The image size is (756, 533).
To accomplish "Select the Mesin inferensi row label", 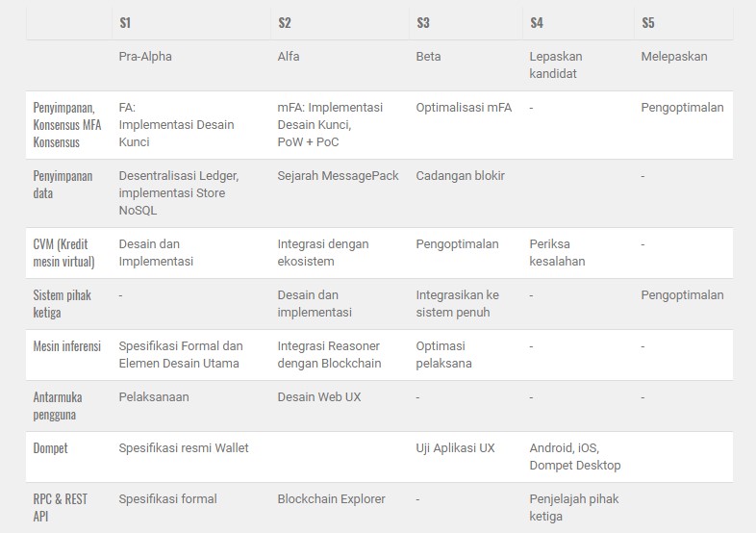I will (67, 346).
